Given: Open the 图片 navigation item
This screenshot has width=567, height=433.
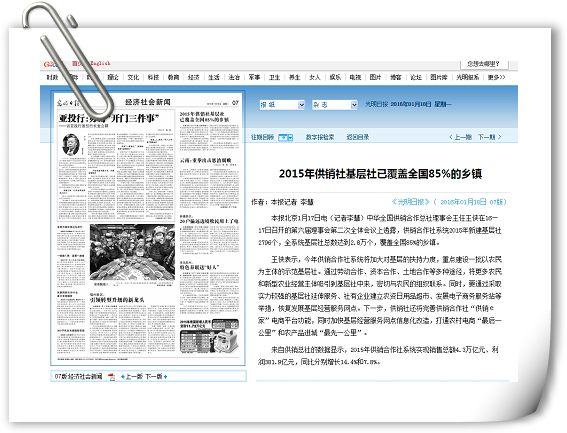Looking at the screenshot, I should point(375,77).
